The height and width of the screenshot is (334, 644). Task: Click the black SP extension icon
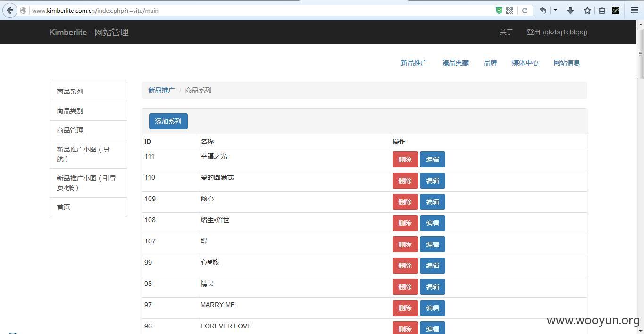point(616,10)
